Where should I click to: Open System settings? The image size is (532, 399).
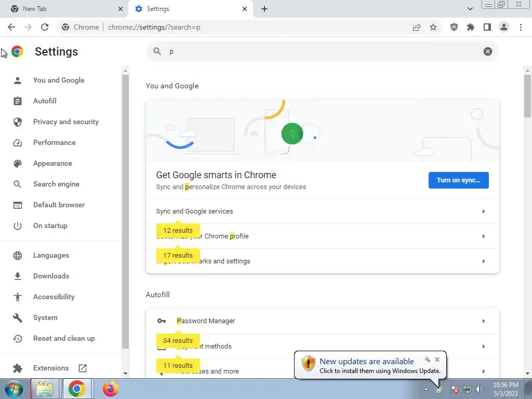[x=46, y=317]
